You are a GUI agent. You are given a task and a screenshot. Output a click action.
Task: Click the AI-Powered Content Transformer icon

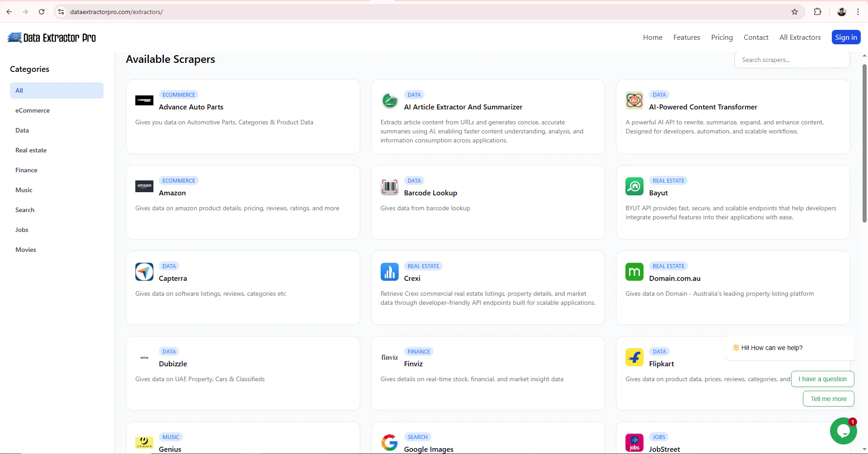[634, 100]
